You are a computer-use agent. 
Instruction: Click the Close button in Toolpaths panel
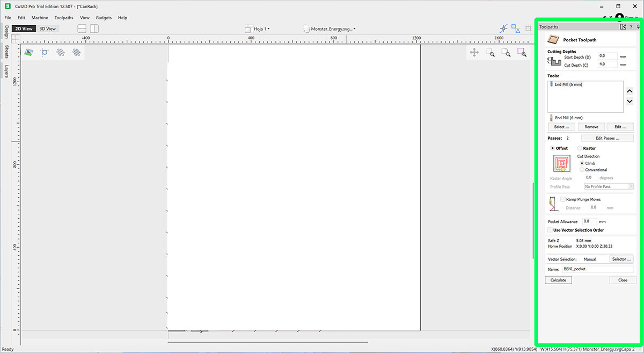point(623,280)
